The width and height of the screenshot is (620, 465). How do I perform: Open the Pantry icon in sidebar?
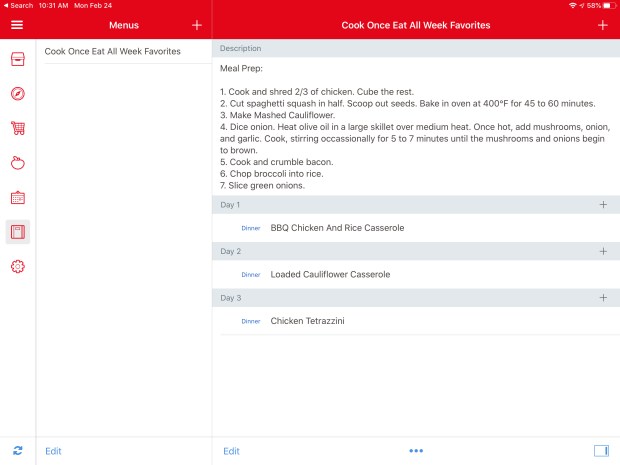tap(18, 163)
